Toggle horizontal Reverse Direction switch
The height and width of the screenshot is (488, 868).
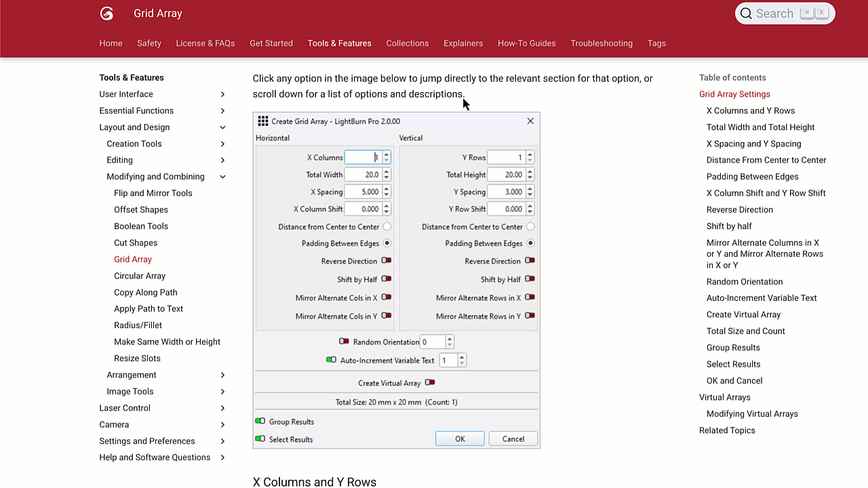coord(386,261)
